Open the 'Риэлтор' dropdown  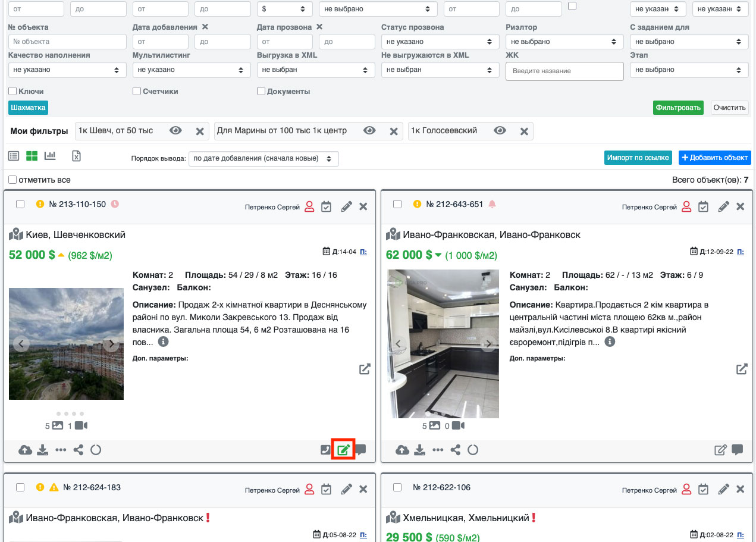tap(564, 42)
